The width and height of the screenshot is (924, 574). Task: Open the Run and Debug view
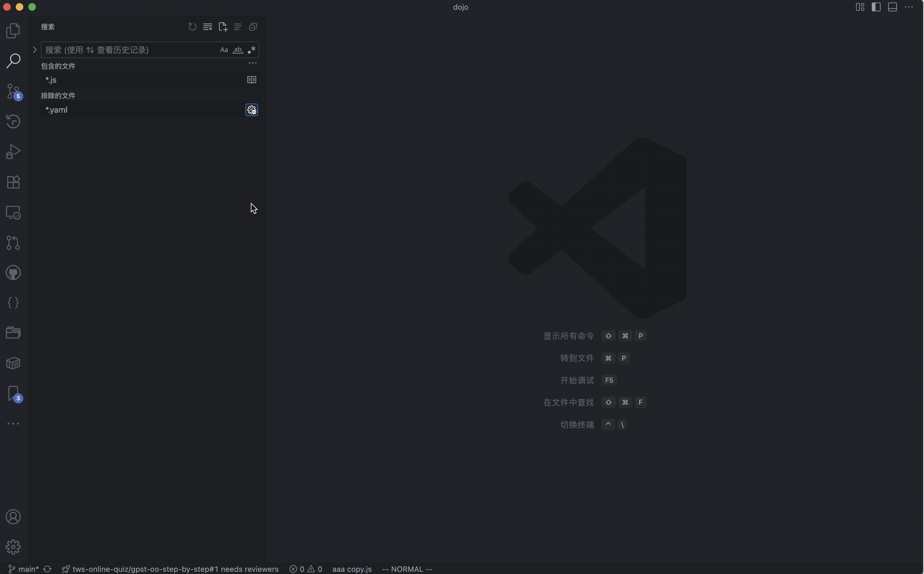point(13,152)
